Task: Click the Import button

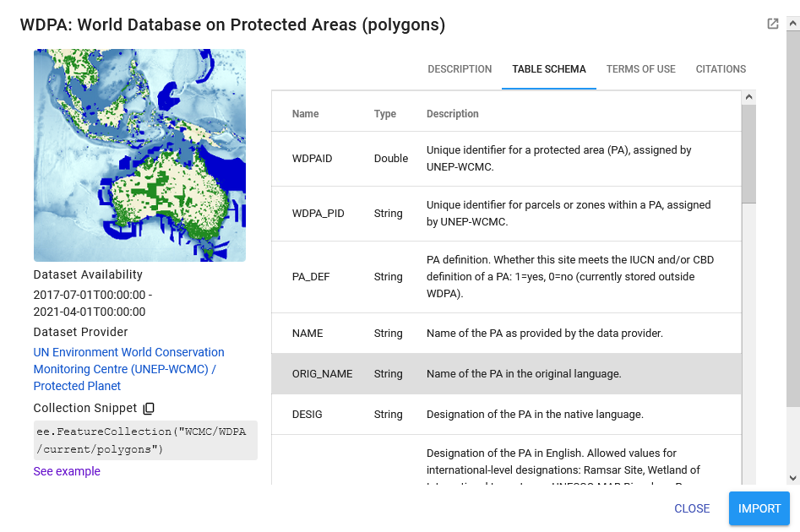Action: (759, 508)
